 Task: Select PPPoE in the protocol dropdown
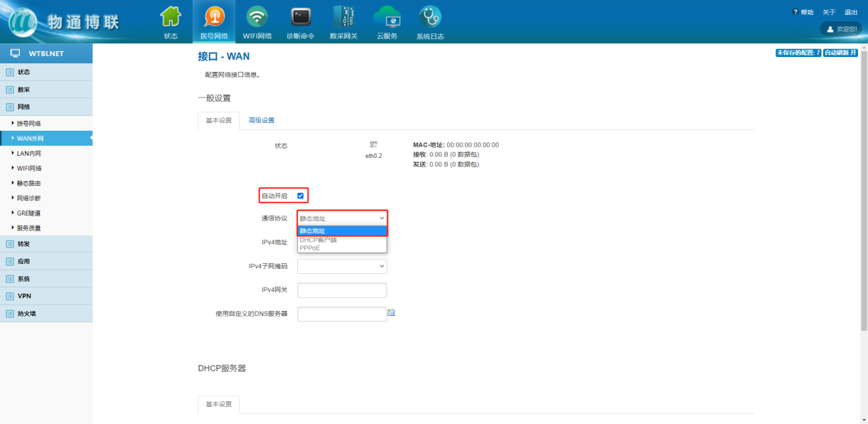coord(310,248)
